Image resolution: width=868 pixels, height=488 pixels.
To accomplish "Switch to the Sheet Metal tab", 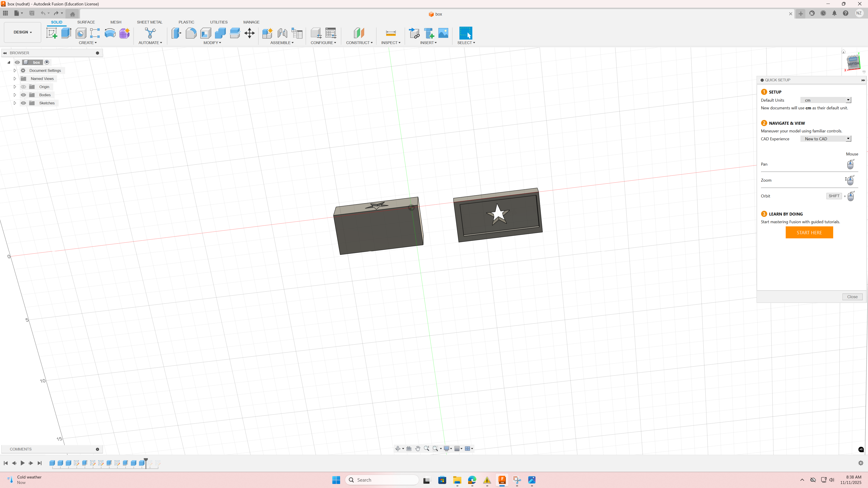I will coord(149,22).
